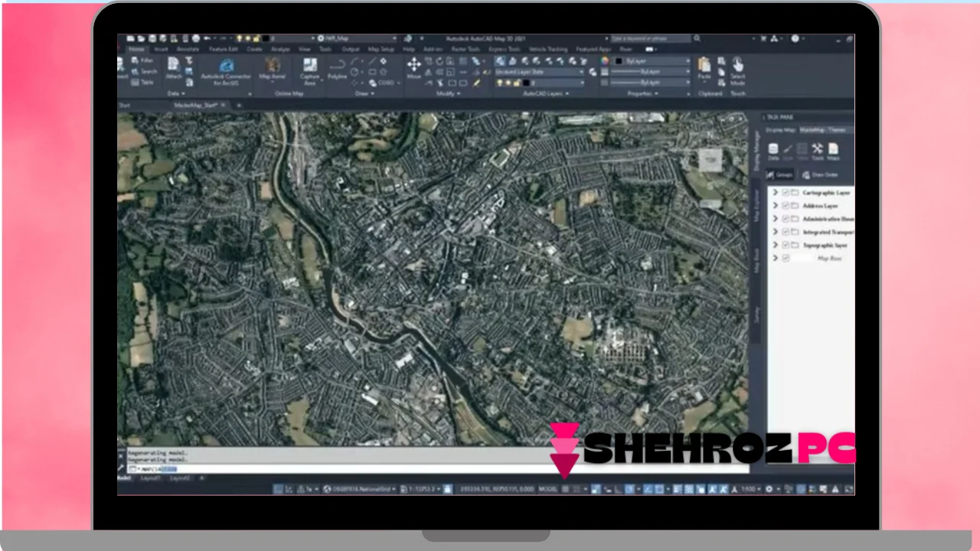Click the Layer Properties icon in AutoCAD Layers
This screenshot has width=980, height=551.
click(500, 60)
